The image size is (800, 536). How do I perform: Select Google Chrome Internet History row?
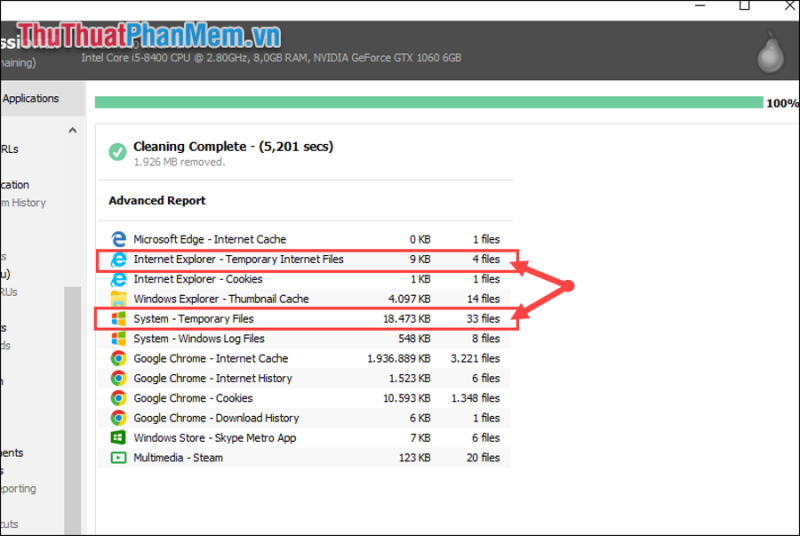304,378
